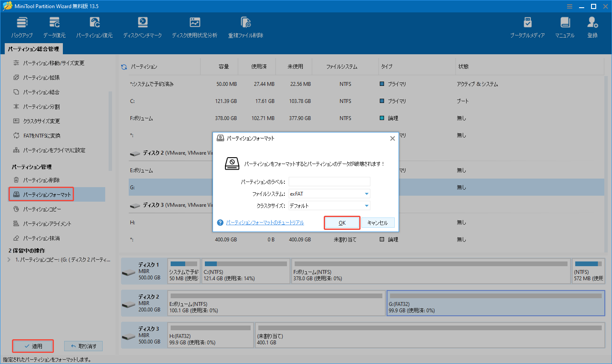Launch the Data Recovery tool

tap(54, 26)
